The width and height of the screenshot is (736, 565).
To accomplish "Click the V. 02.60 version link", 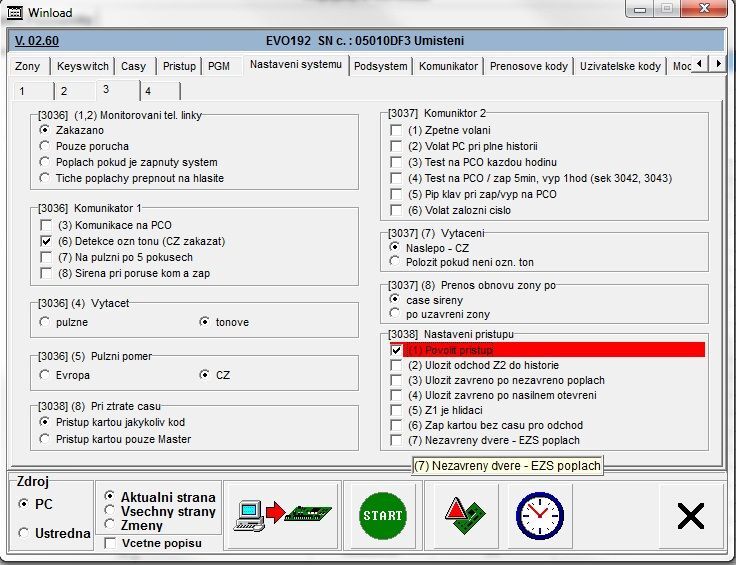I will coord(37,41).
